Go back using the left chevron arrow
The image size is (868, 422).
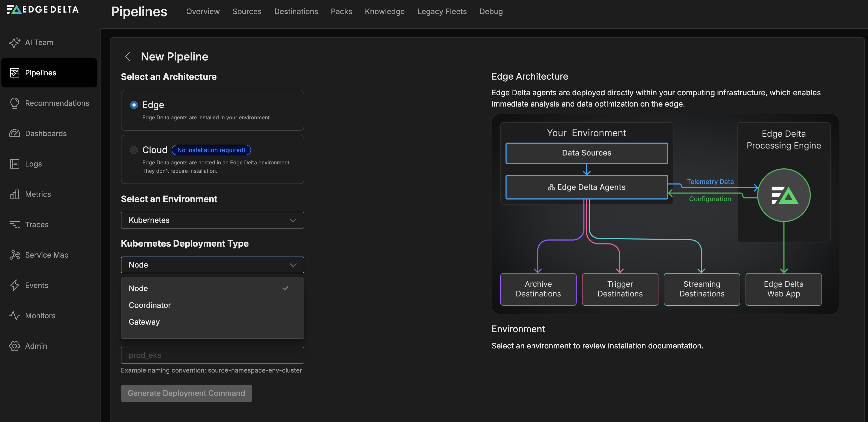(127, 57)
